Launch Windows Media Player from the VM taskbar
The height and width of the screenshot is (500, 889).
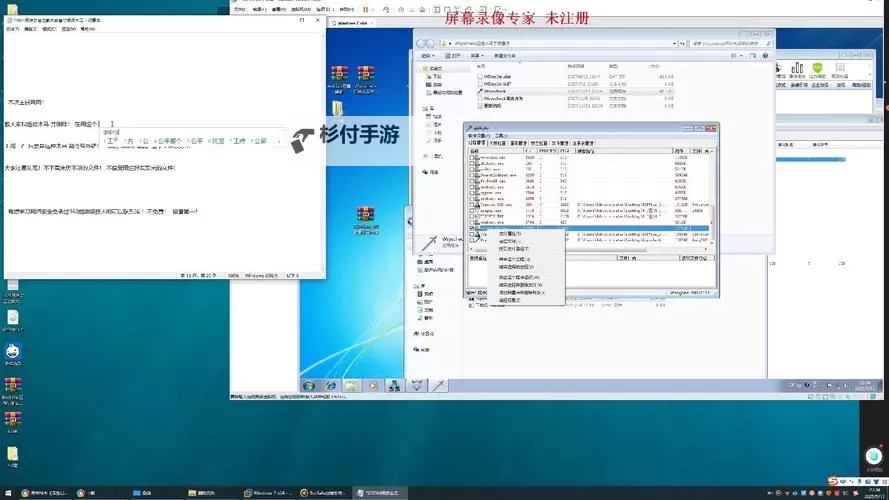pyautogui.click(x=373, y=385)
